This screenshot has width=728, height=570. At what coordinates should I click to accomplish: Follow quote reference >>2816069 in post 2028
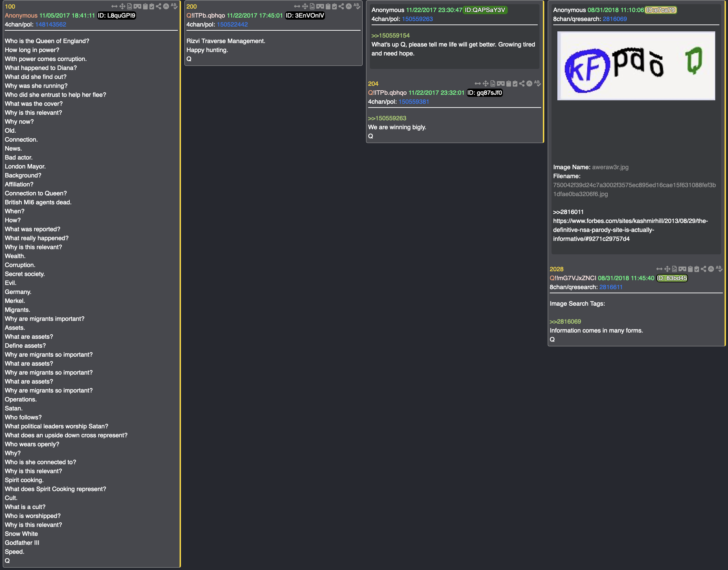tap(565, 322)
